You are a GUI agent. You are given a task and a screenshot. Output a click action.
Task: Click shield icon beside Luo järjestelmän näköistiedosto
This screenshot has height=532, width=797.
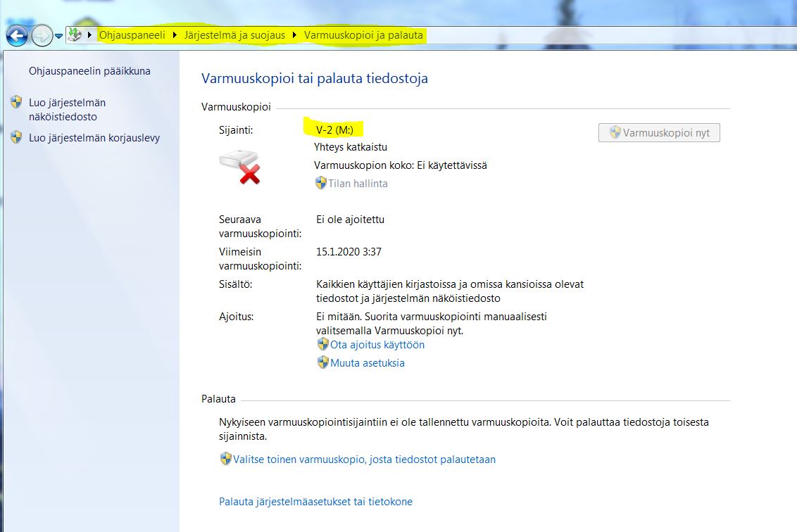point(16,102)
